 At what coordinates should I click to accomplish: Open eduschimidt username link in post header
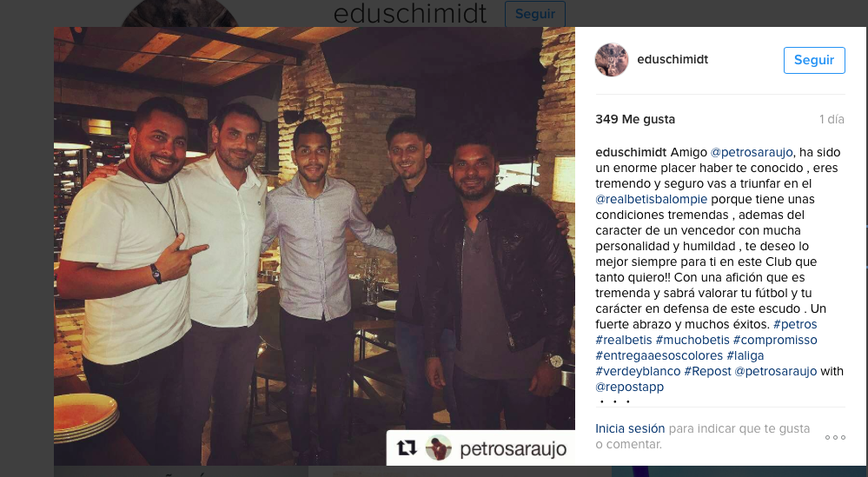tap(673, 59)
